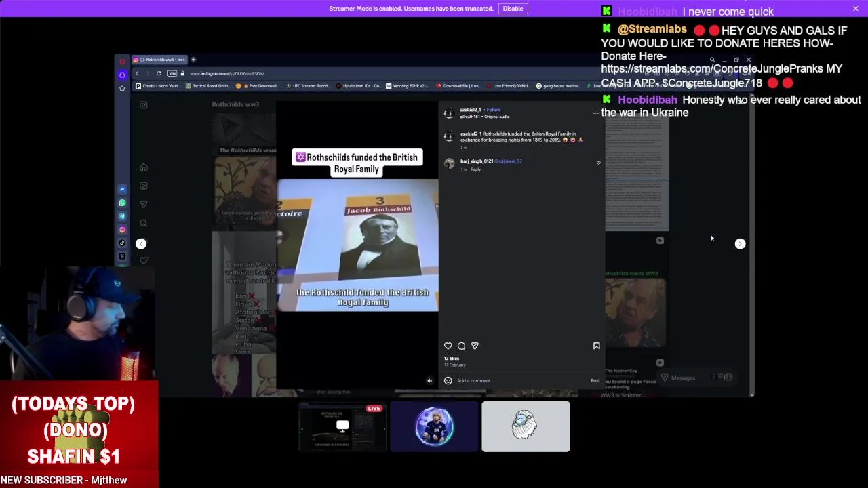Open X (Twitter) in Opera sidebar
Image resolution: width=868 pixels, height=488 pixels.
122,257
